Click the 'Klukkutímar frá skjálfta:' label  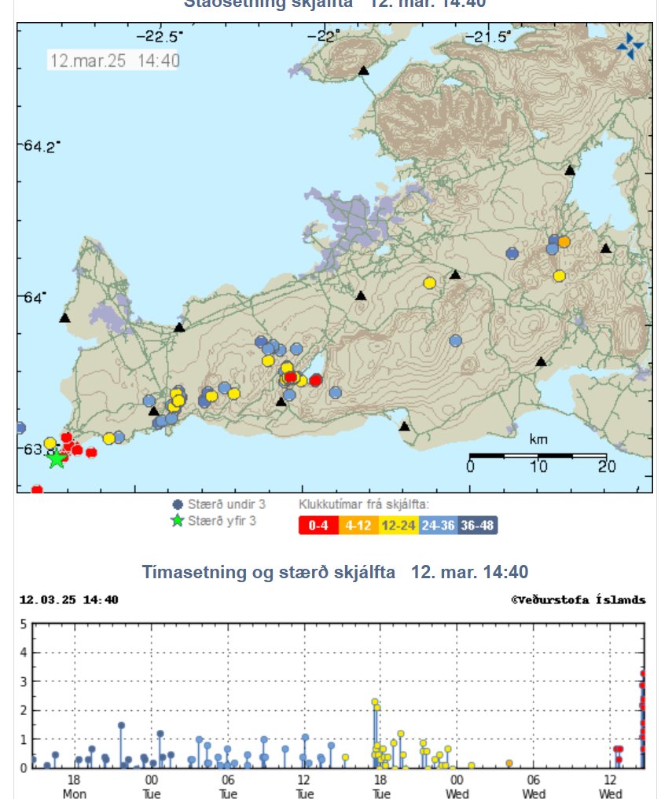364,504
